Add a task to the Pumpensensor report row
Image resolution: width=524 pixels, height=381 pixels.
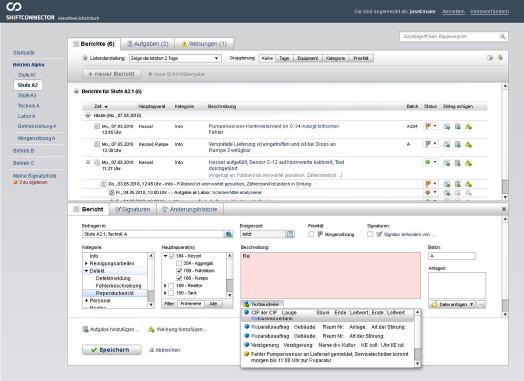click(458, 127)
